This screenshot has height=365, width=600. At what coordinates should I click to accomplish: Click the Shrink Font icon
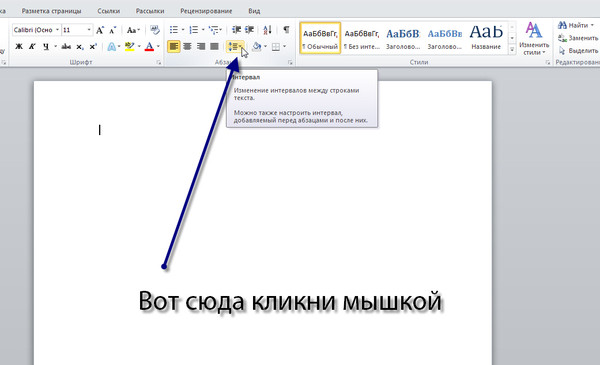[113, 30]
